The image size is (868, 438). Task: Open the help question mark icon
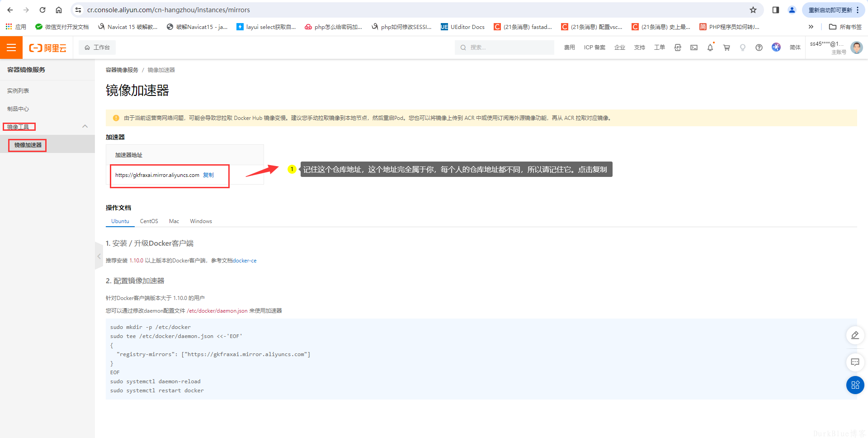(x=759, y=48)
